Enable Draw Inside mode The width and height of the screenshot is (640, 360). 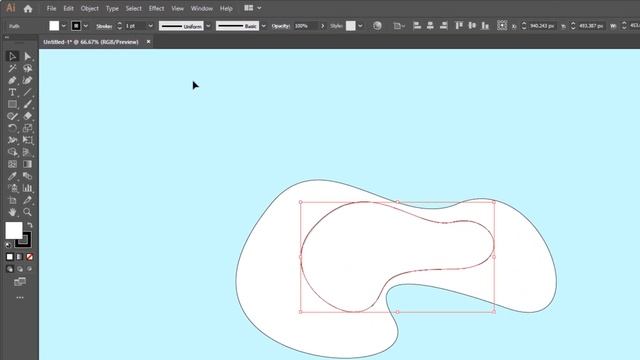29,269
